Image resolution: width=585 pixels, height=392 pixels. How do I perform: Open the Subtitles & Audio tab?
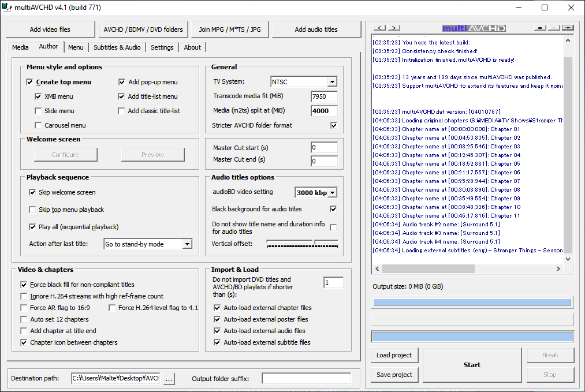click(117, 47)
